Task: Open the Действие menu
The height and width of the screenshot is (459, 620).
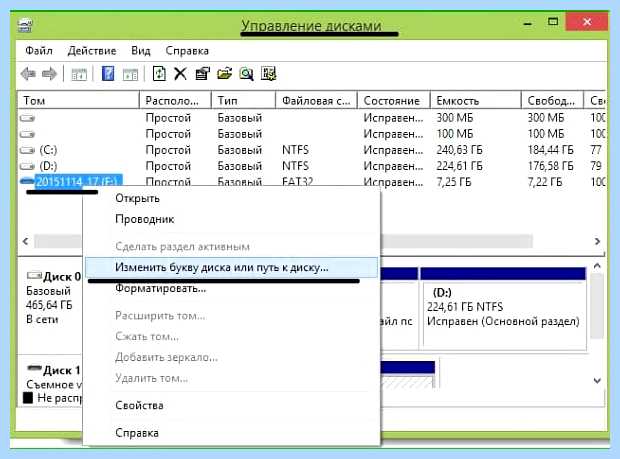Action: click(92, 51)
